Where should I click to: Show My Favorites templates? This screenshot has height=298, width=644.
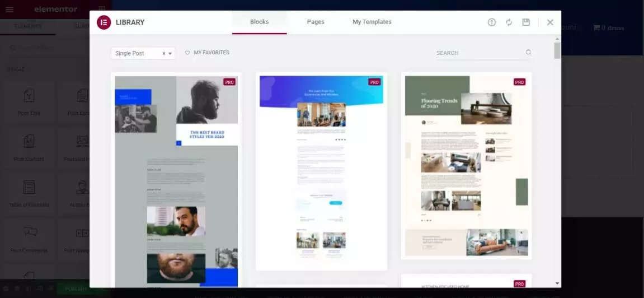tap(207, 53)
